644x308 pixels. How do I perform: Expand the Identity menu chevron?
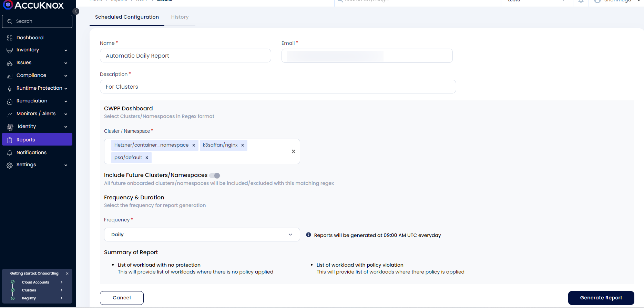point(66,127)
